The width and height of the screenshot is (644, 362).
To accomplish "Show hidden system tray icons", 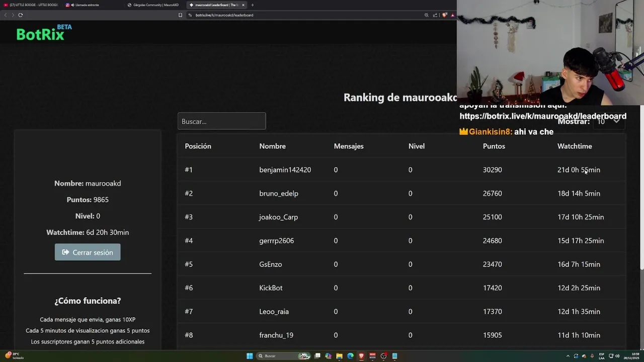I will [x=568, y=356].
